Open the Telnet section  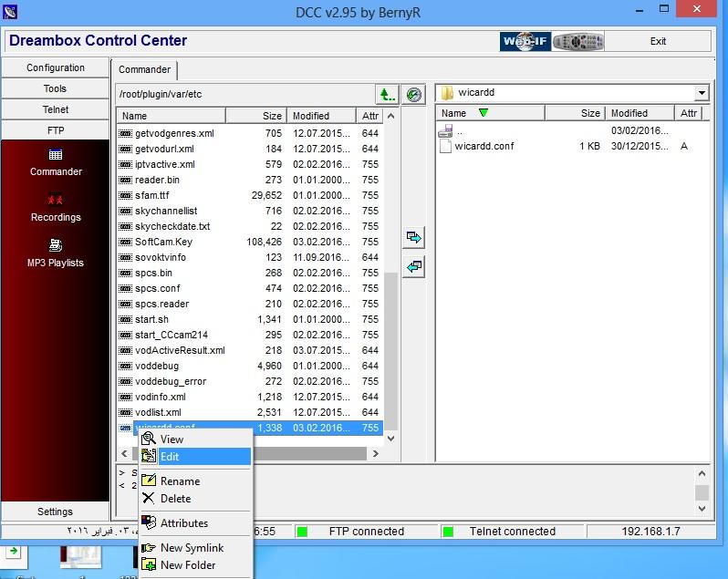click(56, 109)
